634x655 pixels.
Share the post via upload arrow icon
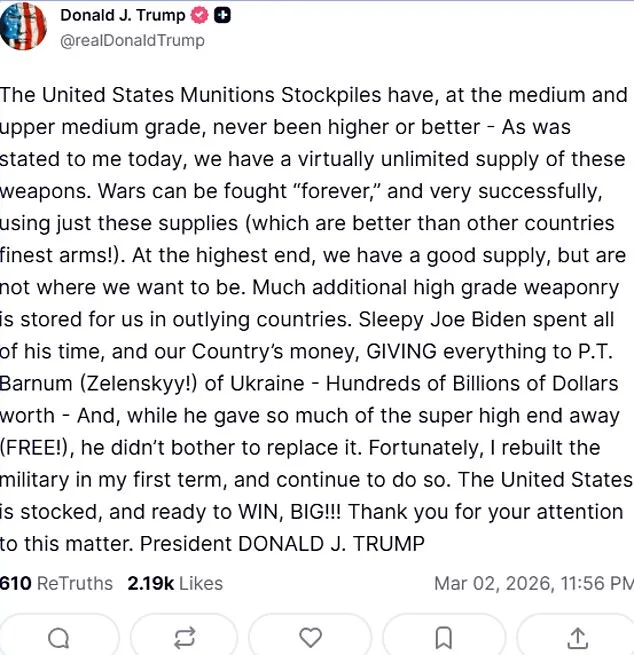point(577,637)
